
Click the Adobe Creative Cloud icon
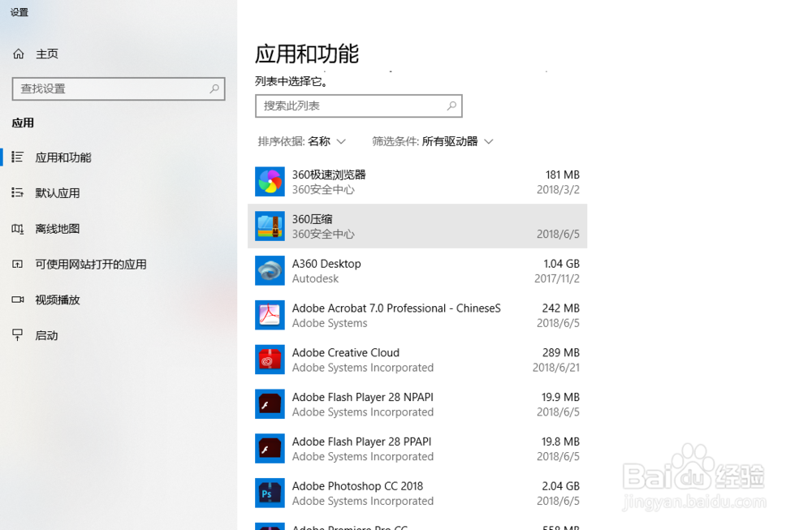270,360
